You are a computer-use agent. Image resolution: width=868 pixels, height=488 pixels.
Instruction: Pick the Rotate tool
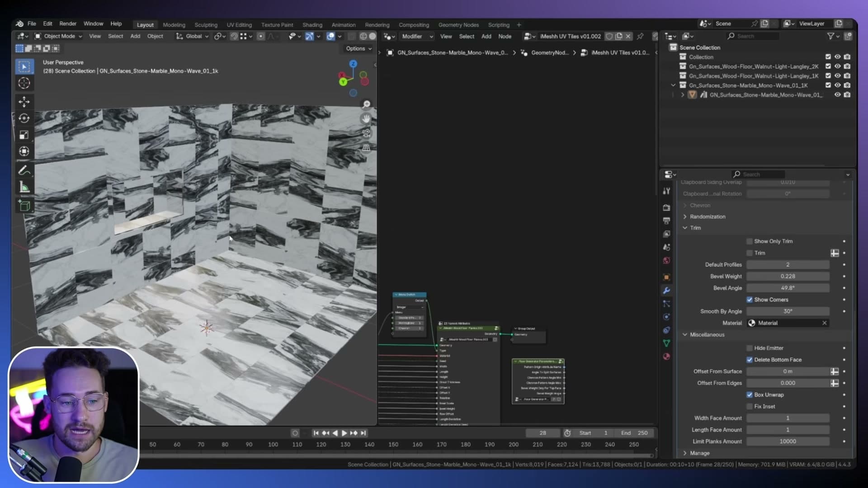[24, 118]
